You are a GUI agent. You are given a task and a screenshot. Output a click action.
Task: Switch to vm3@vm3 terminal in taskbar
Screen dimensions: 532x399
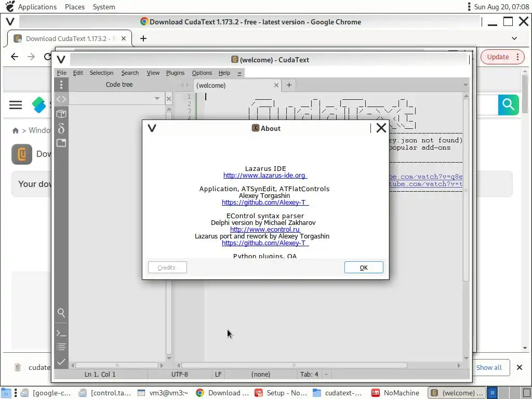pos(163,393)
